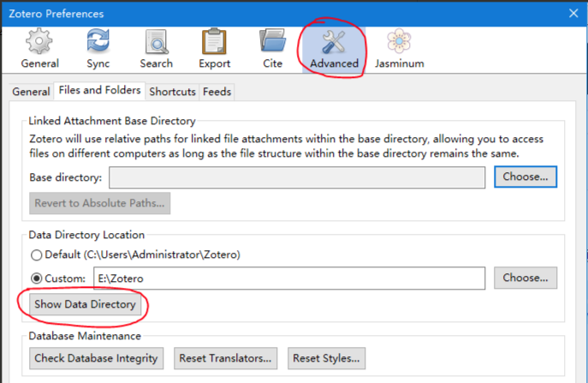This screenshot has width=588, height=383.
Task: Switch to the Feeds tab
Action: (x=217, y=92)
